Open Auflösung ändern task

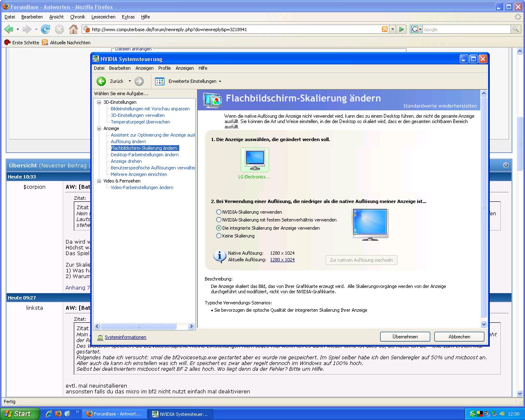point(128,142)
